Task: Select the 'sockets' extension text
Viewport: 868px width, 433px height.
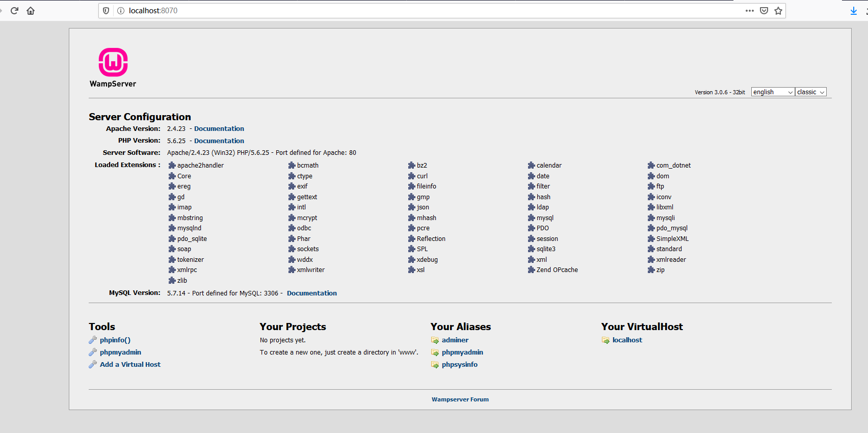Action: coord(308,249)
